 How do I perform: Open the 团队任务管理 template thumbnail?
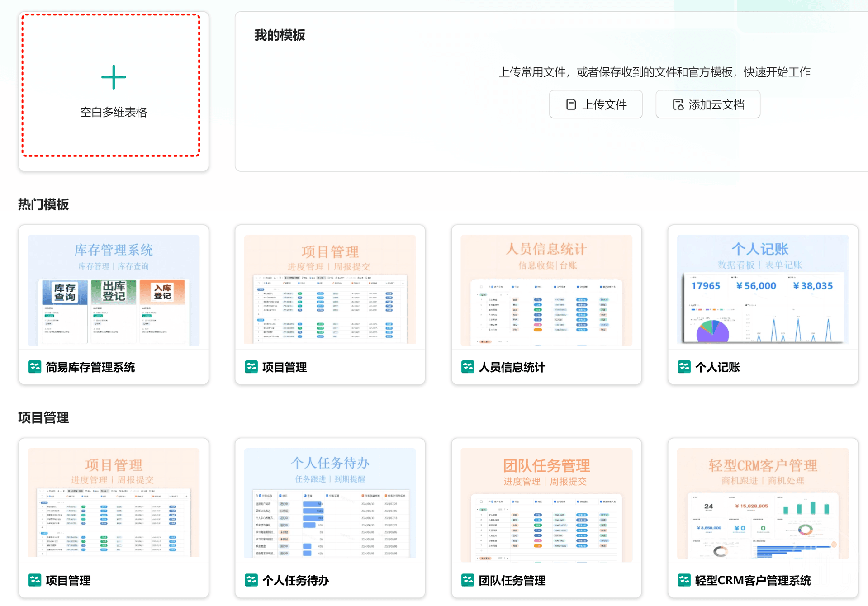pyautogui.click(x=546, y=503)
